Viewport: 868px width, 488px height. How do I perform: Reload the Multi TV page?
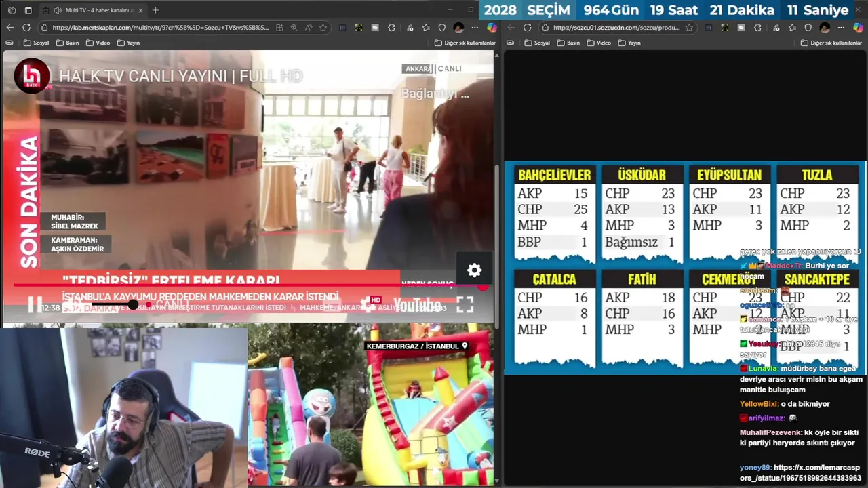click(26, 28)
